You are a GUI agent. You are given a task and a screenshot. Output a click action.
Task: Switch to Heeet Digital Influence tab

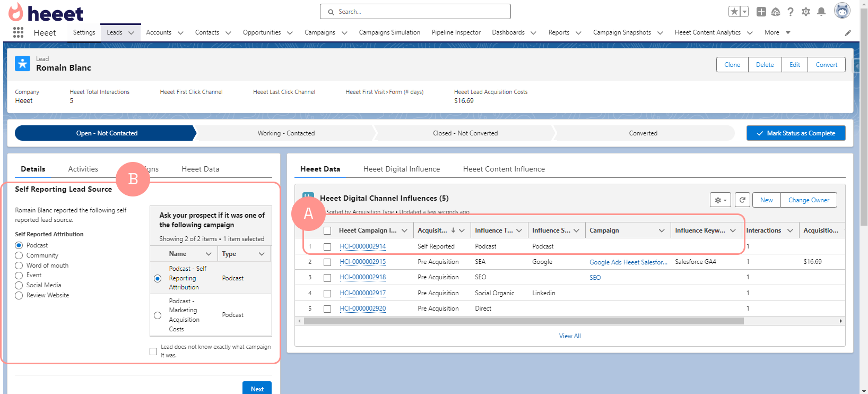click(x=402, y=169)
